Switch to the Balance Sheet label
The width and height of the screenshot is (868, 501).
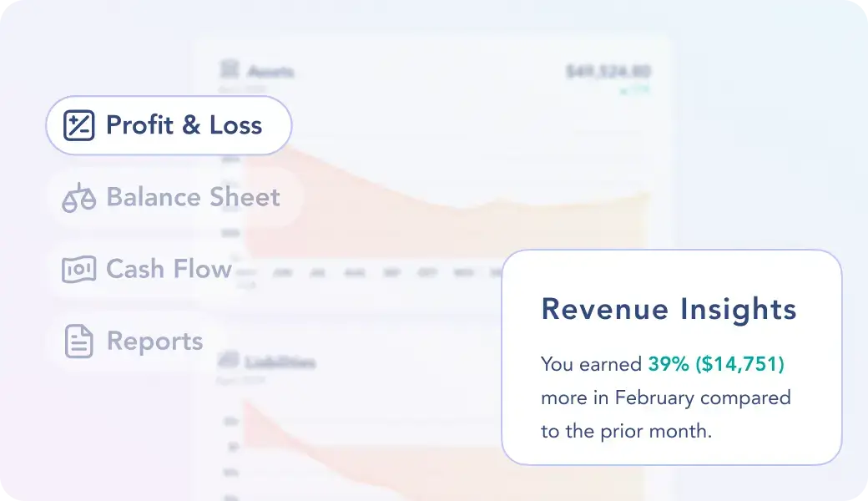pos(193,198)
